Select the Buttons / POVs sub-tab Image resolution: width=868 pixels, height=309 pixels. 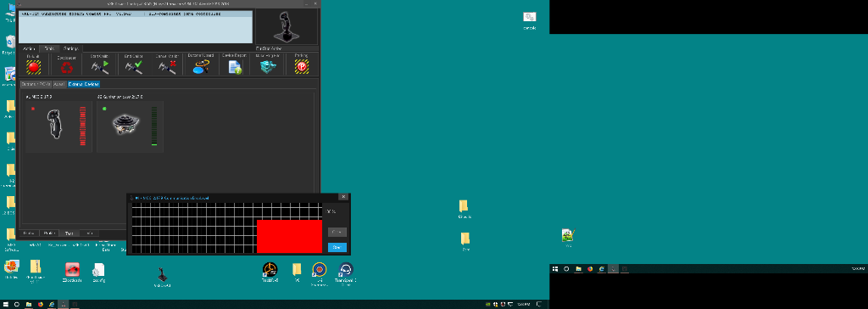pos(36,84)
